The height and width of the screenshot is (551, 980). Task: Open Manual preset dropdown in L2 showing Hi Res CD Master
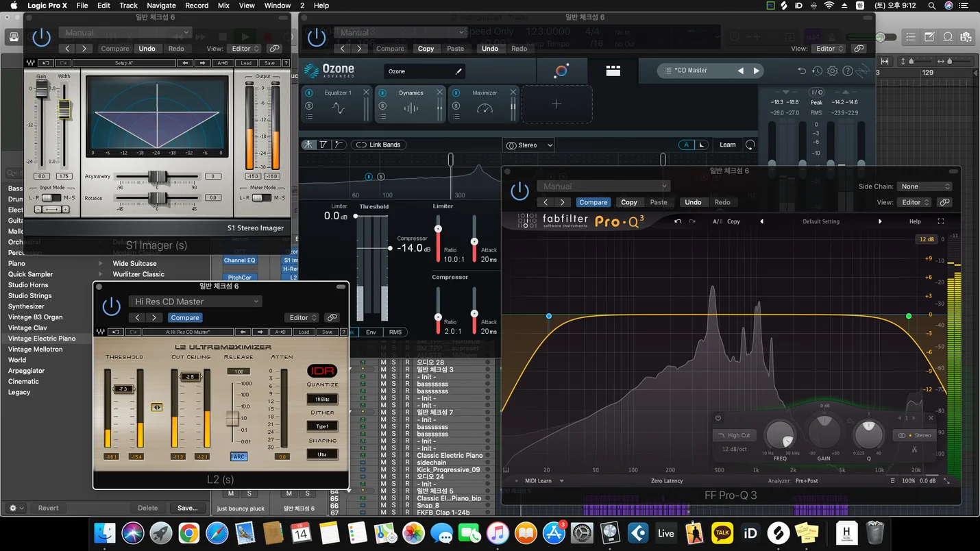195,302
